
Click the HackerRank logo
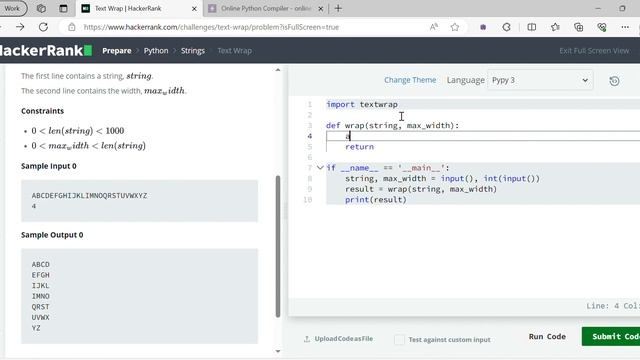coord(46,51)
